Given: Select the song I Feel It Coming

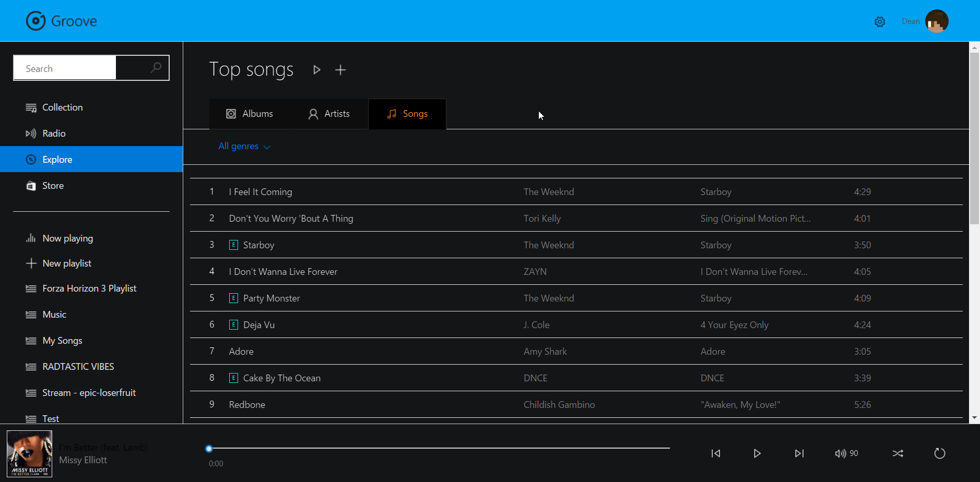Looking at the screenshot, I should (261, 192).
